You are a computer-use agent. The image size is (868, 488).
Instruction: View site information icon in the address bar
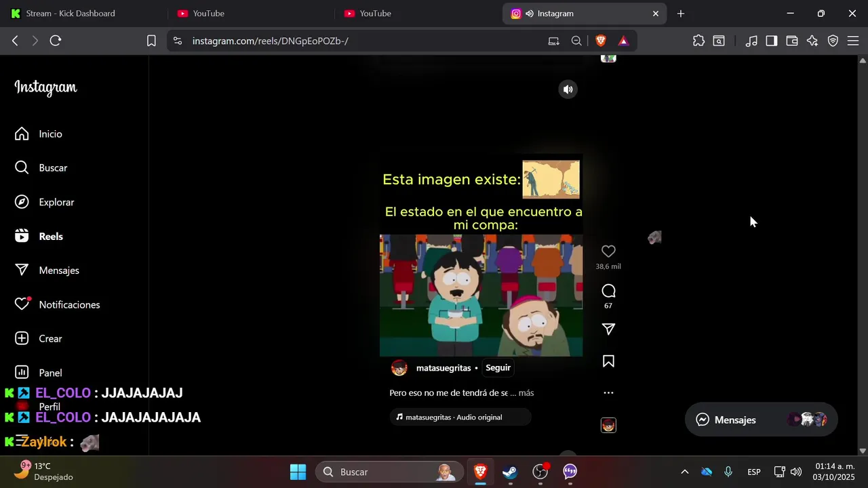click(178, 41)
